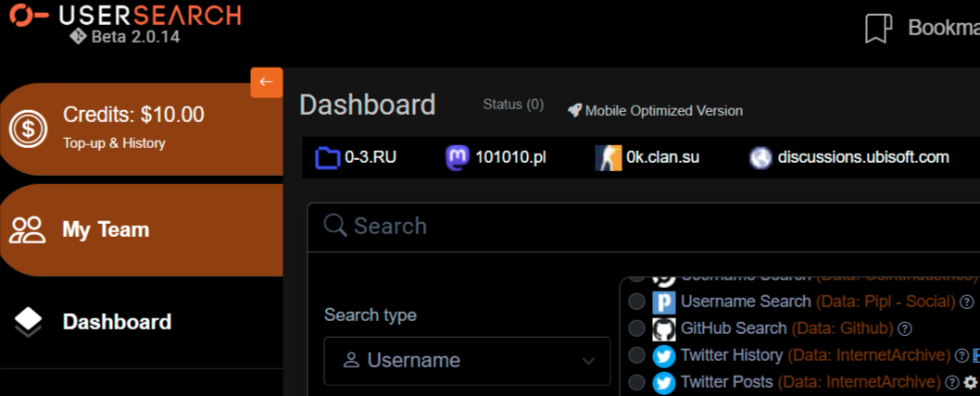The width and height of the screenshot is (980, 396).
Task: Click the Dashboard page heading
Action: (x=367, y=105)
